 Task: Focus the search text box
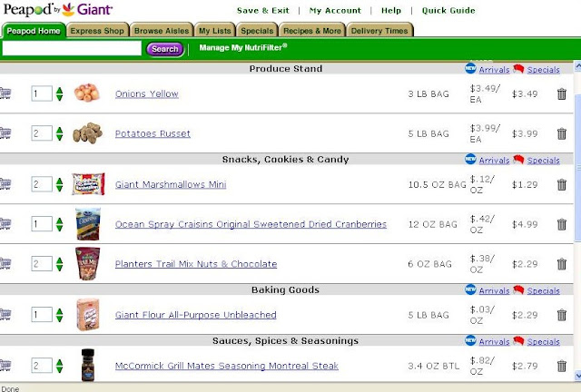click(x=72, y=48)
